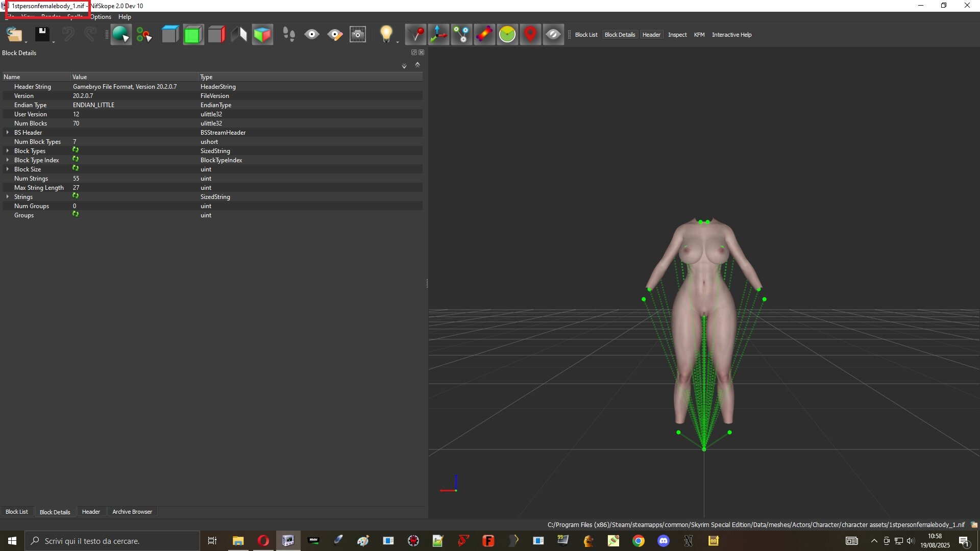Click refresh icon in Groups row
Screen dimensions: 980x551
pos(76,214)
